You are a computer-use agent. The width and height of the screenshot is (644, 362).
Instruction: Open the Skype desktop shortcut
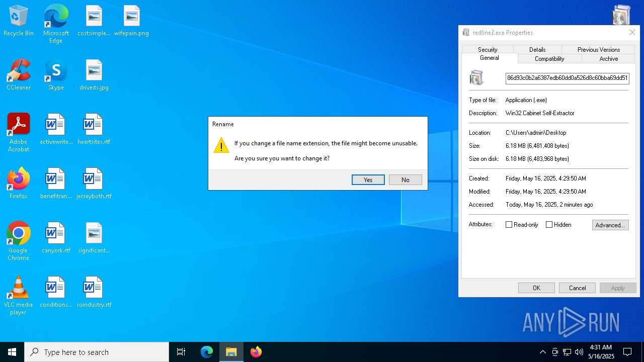pyautogui.click(x=56, y=75)
